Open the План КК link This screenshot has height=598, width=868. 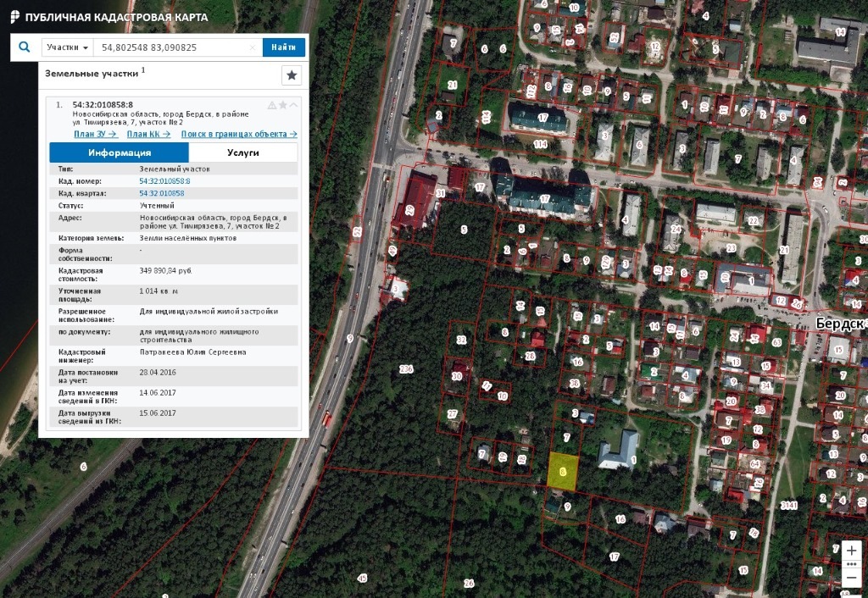click(148, 134)
